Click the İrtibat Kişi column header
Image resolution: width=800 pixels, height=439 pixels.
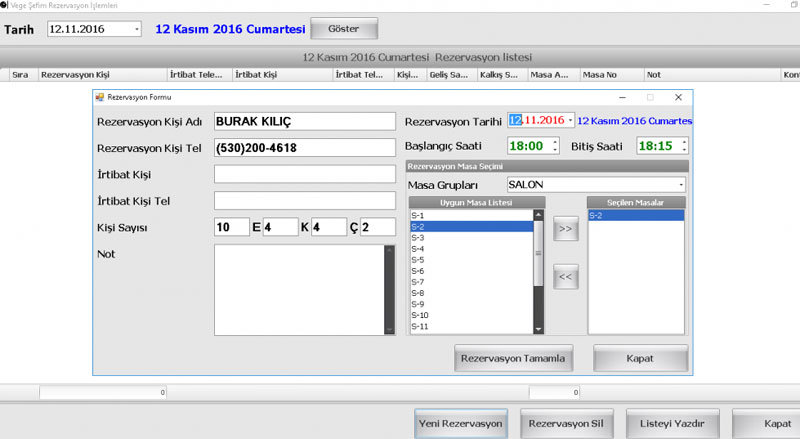point(283,75)
